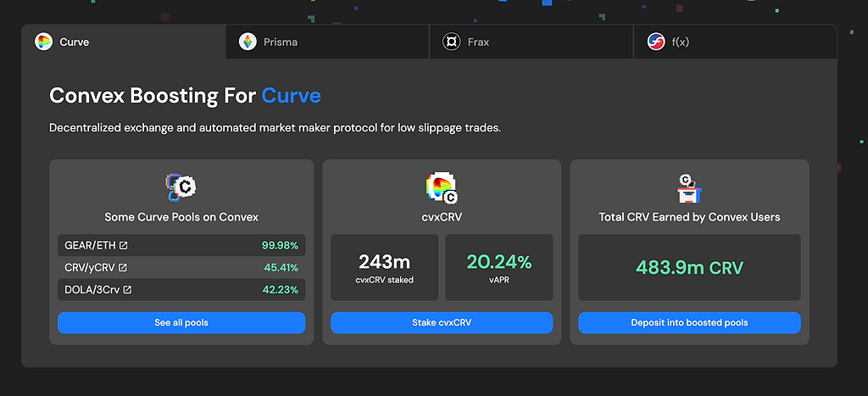Click the 20.24% vAPR stat box
Viewport: 868px width, 396px height.
click(x=499, y=267)
